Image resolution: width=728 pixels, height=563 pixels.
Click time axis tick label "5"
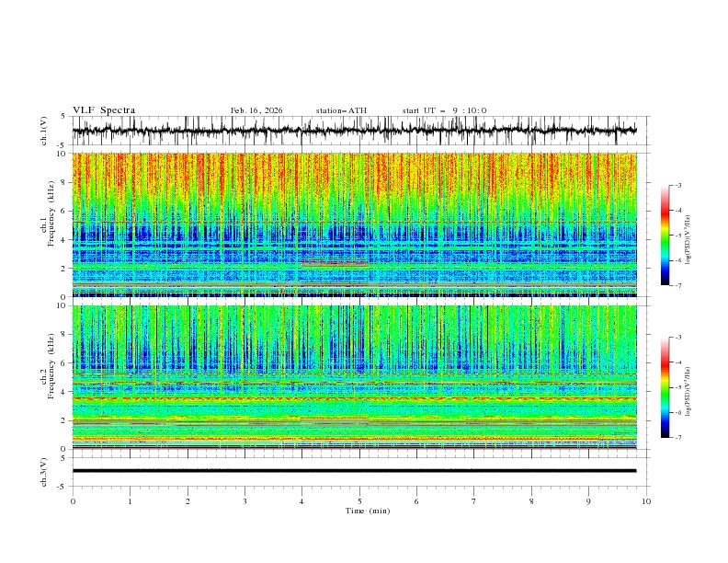click(x=359, y=501)
